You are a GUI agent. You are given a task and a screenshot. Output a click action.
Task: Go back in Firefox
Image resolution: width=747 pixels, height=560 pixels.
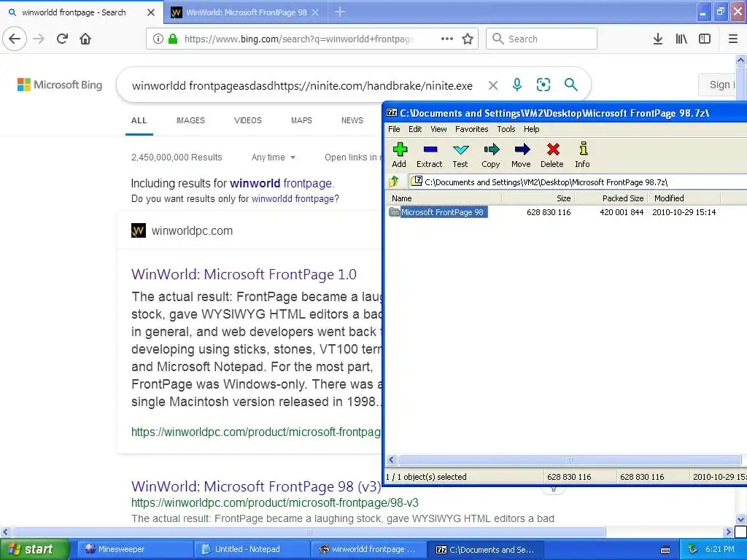pyautogui.click(x=15, y=39)
